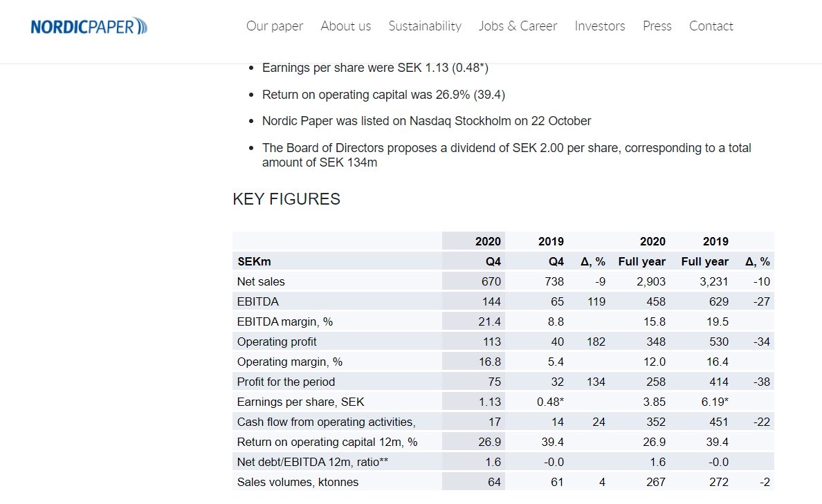Select the Net sales row label
Image resolution: width=822 pixels, height=504 pixels.
[x=261, y=281]
